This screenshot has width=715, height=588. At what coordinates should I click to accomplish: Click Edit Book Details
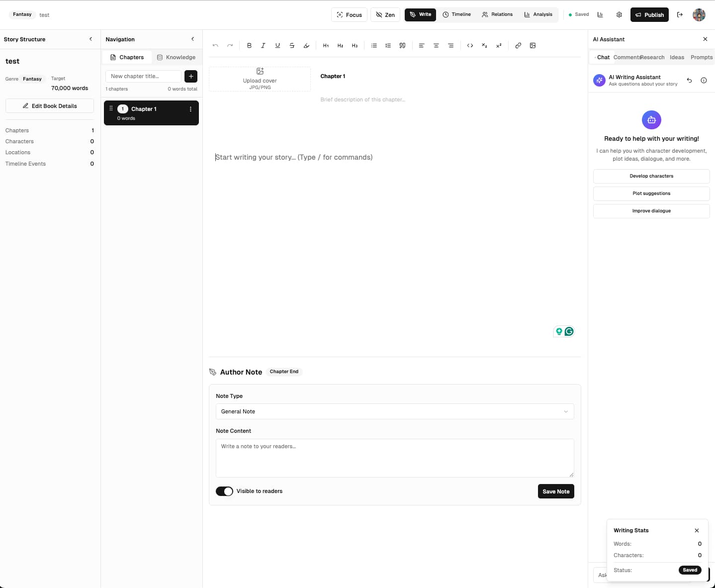coord(50,106)
